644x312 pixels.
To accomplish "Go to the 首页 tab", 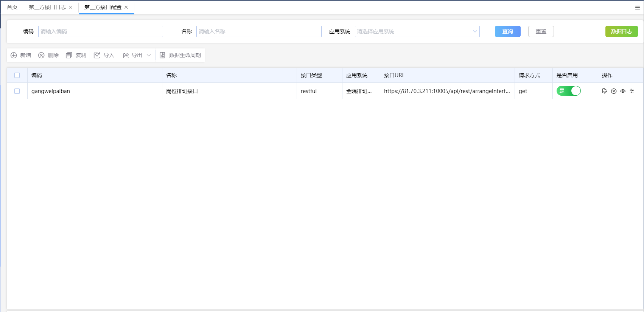I will pos(12,7).
